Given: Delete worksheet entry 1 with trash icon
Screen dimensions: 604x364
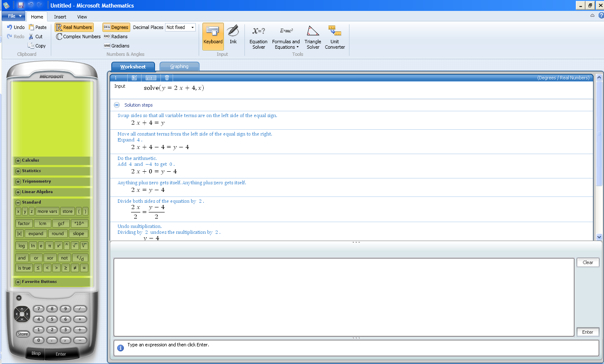Looking at the screenshot, I should [x=167, y=78].
